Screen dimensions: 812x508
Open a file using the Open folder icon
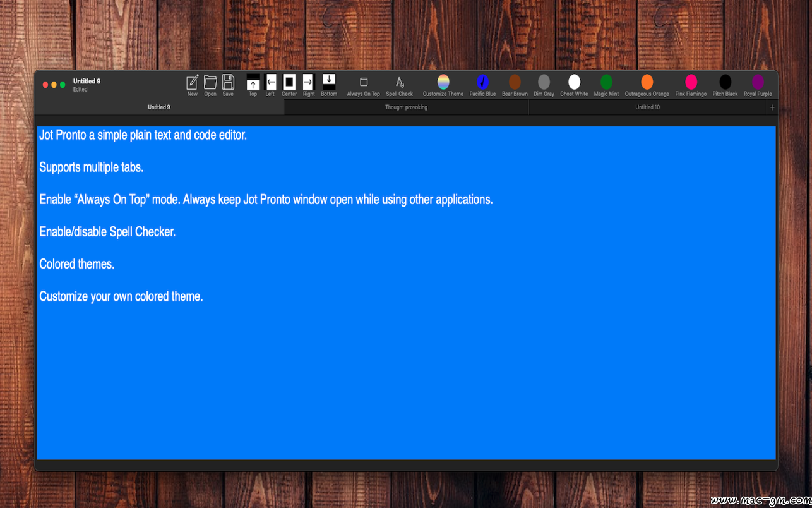point(210,82)
